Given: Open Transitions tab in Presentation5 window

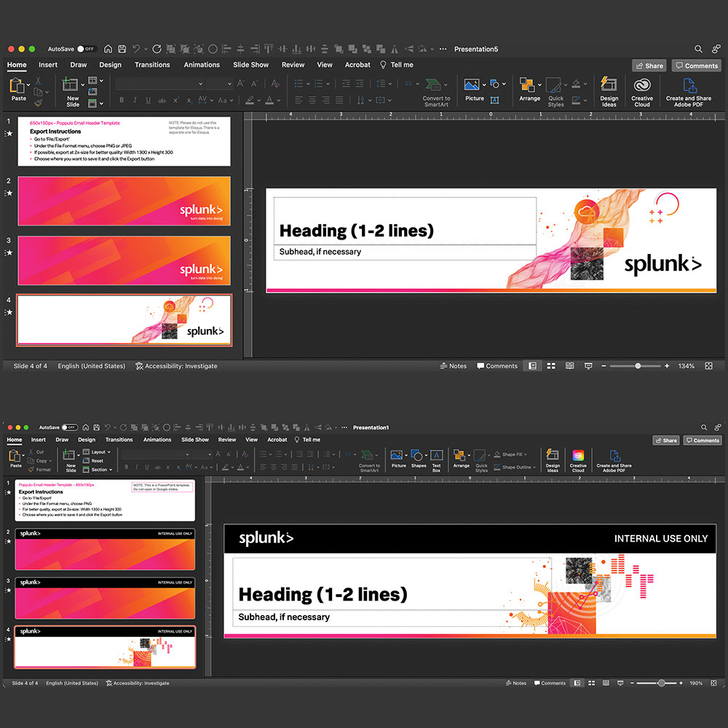Looking at the screenshot, I should [x=152, y=65].
